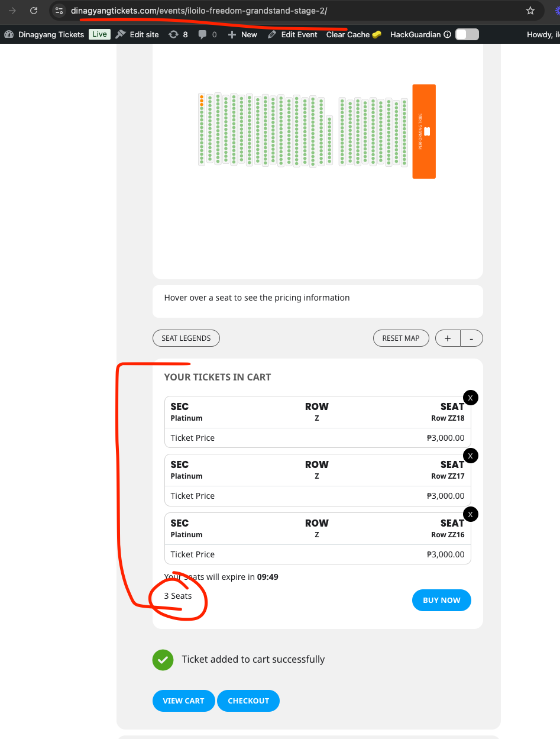Click the Live status badge
This screenshot has width=560, height=739.
click(x=99, y=34)
